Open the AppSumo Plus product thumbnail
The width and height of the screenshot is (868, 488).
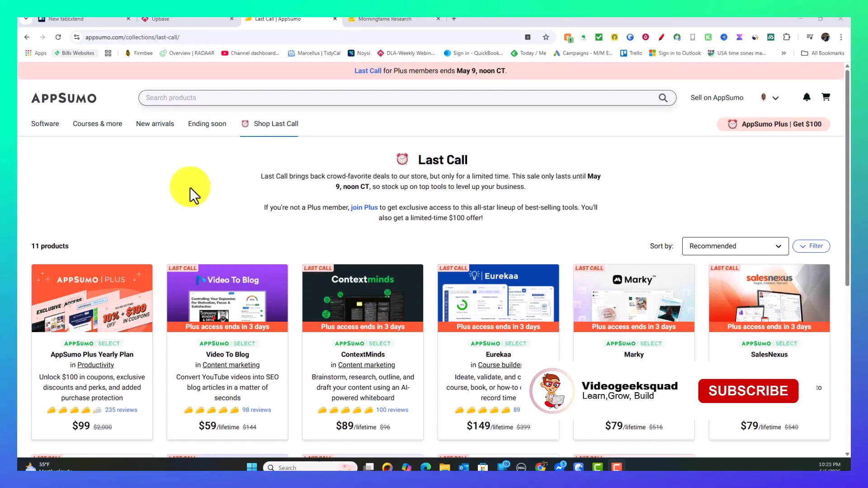[92, 298]
